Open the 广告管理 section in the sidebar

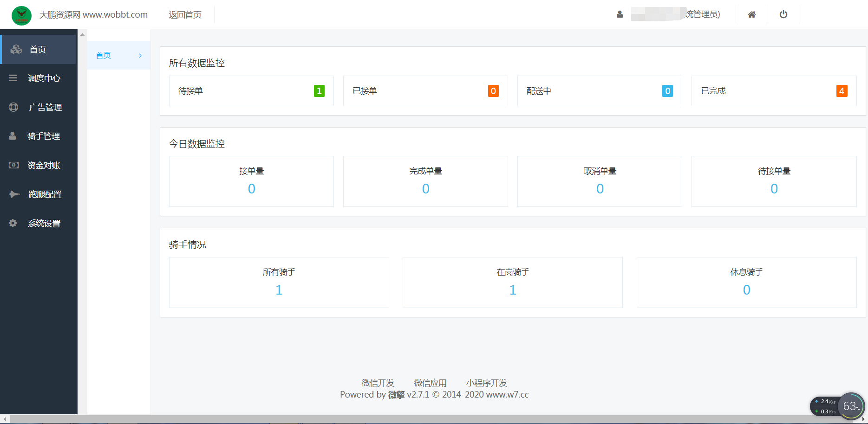[x=44, y=107]
